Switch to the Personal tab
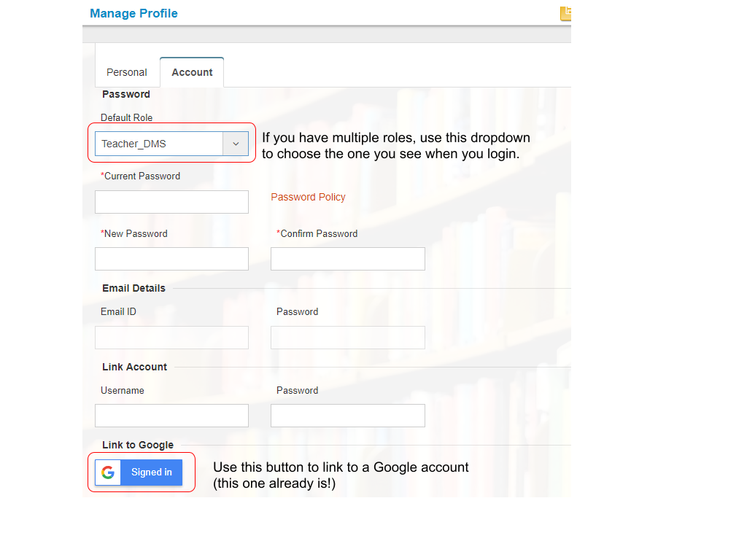 tap(127, 72)
